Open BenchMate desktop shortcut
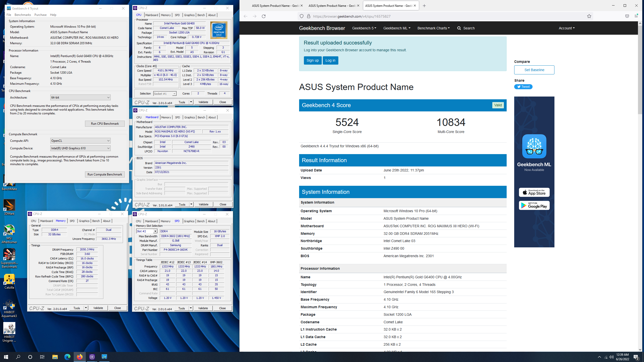The height and width of the screenshot is (362, 644). tap(9, 183)
